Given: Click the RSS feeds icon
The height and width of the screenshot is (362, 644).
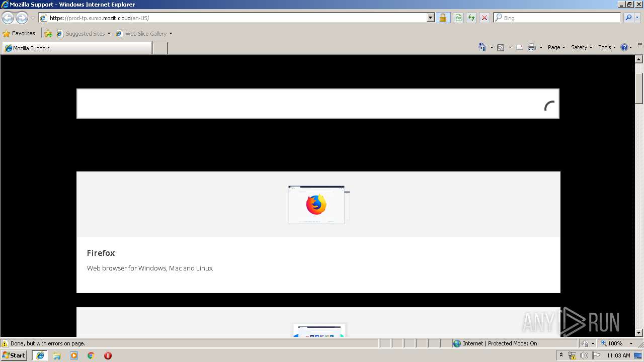Looking at the screenshot, I should tap(501, 47).
